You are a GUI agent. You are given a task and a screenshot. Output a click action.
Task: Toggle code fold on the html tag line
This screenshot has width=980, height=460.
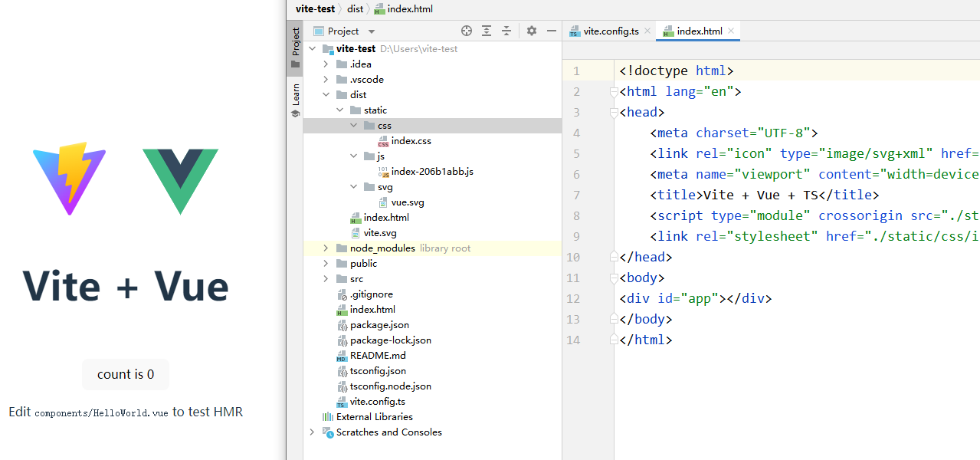point(614,92)
